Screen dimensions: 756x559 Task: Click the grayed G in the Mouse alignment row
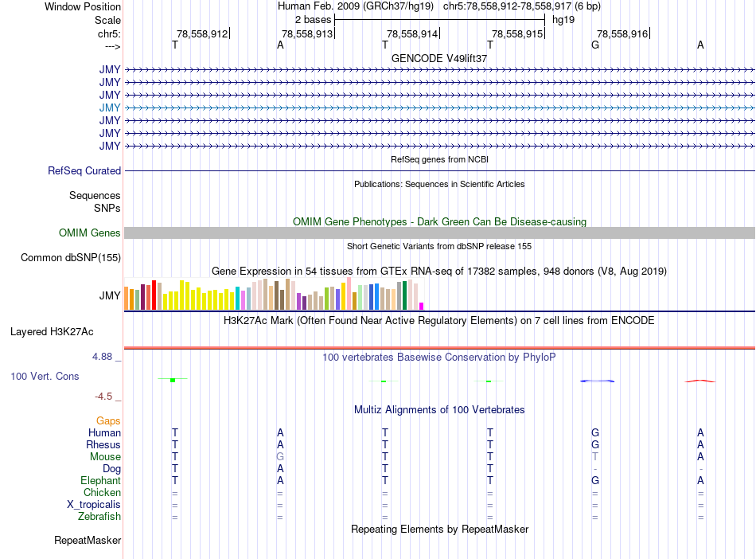[x=280, y=457]
